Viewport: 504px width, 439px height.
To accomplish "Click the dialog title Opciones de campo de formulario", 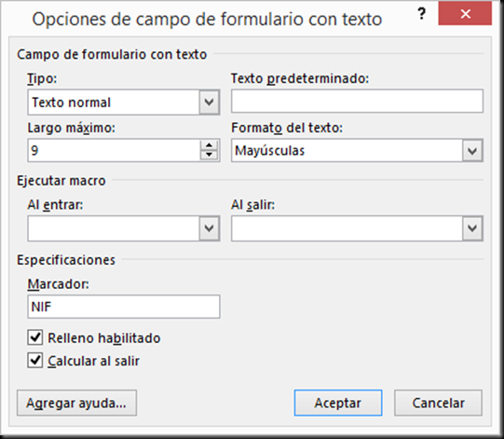I will (x=207, y=19).
